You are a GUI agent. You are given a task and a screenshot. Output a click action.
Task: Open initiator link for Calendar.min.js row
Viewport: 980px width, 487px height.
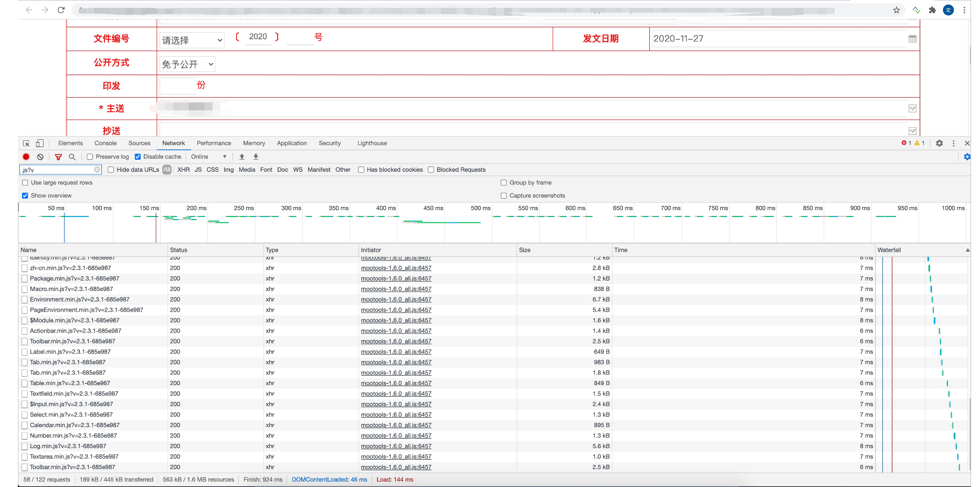[396, 425]
